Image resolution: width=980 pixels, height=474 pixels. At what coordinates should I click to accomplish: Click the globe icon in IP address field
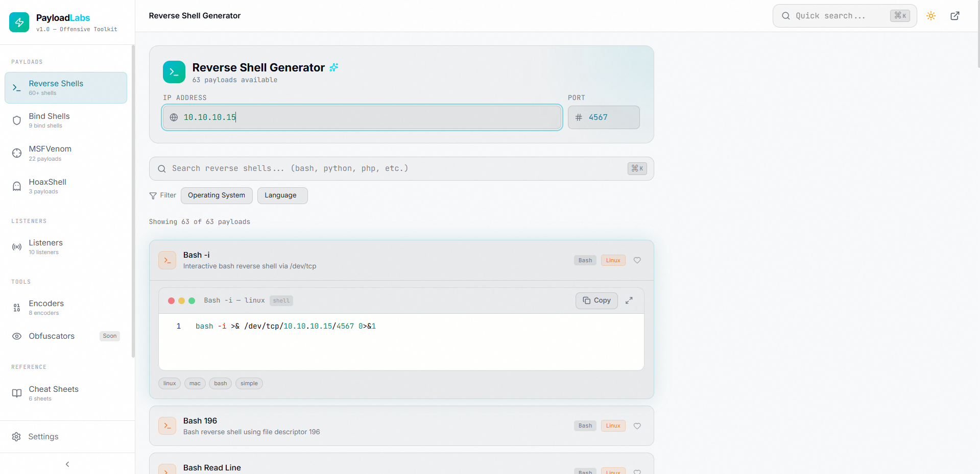pyautogui.click(x=174, y=117)
